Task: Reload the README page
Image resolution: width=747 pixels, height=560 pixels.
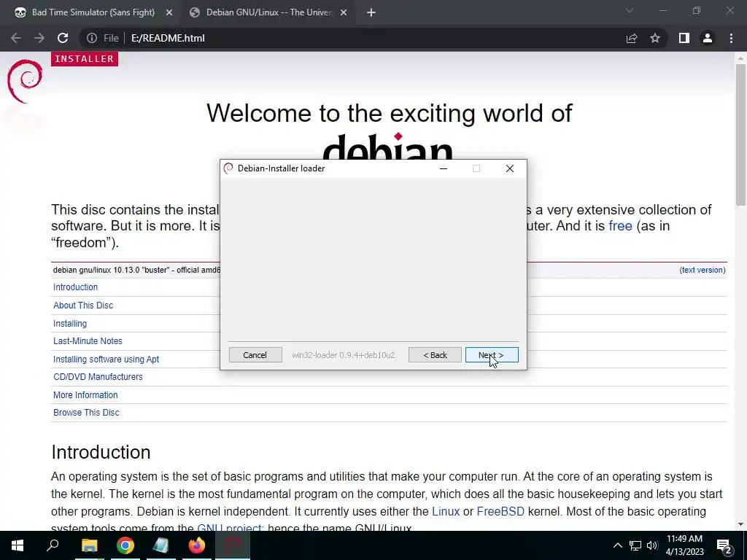Action: click(63, 38)
